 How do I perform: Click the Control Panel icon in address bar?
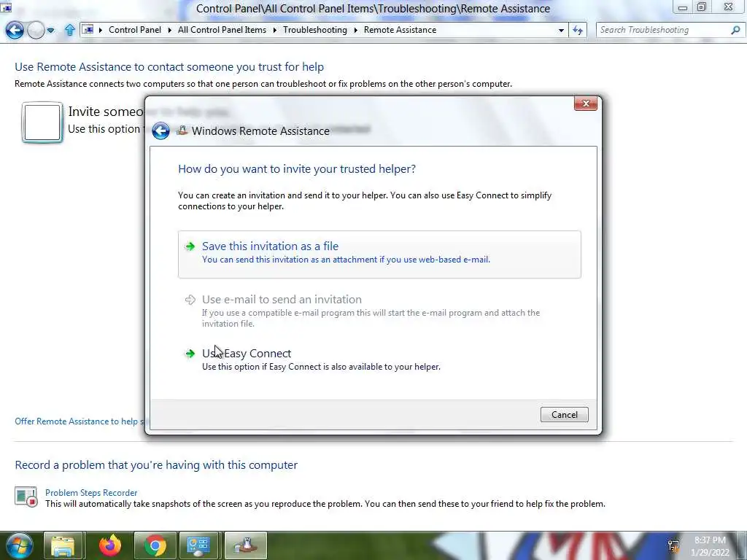pos(88,29)
